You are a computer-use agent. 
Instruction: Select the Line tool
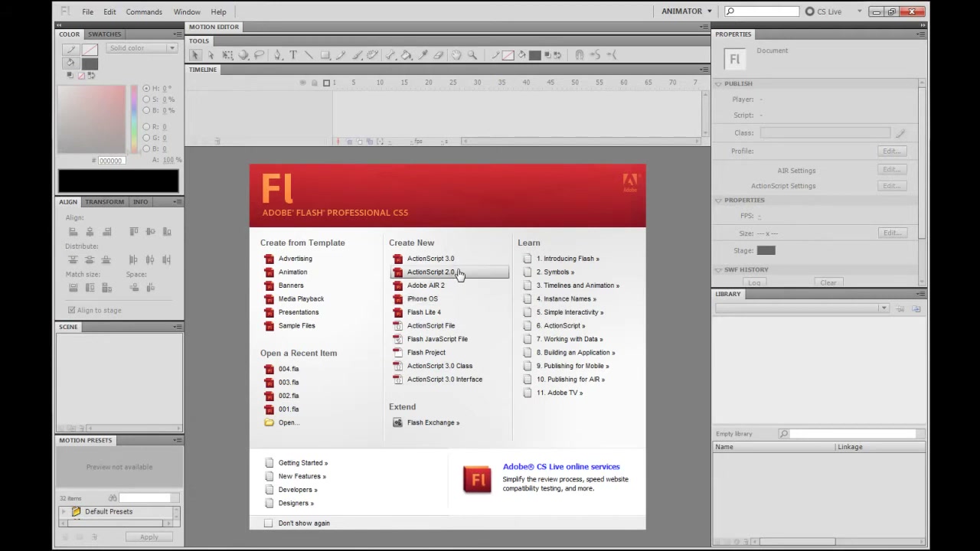click(309, 55)
